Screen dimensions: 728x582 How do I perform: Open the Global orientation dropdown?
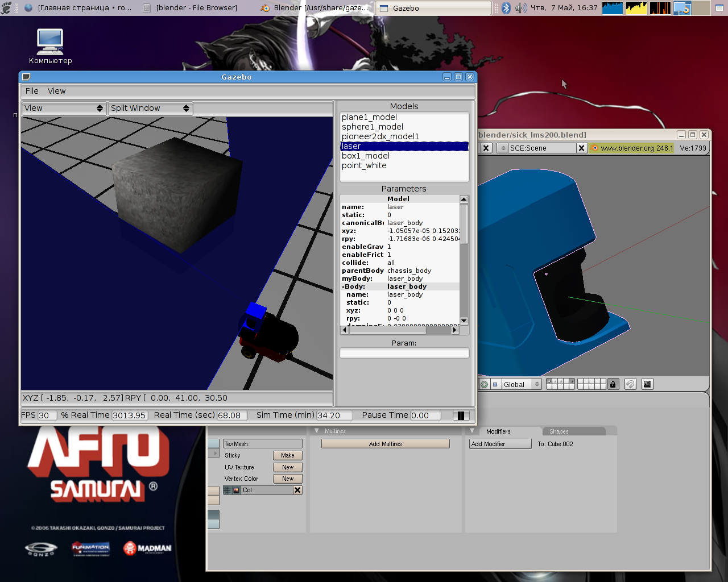coord(520,385)
